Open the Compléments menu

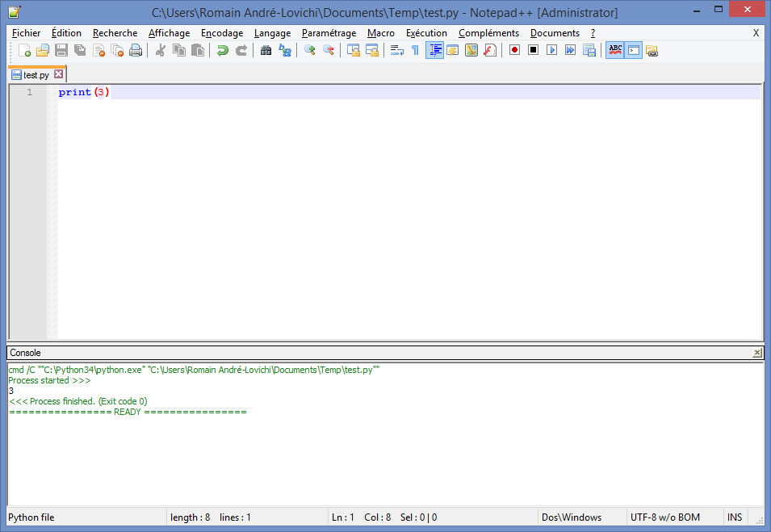[x=488, y=33]
